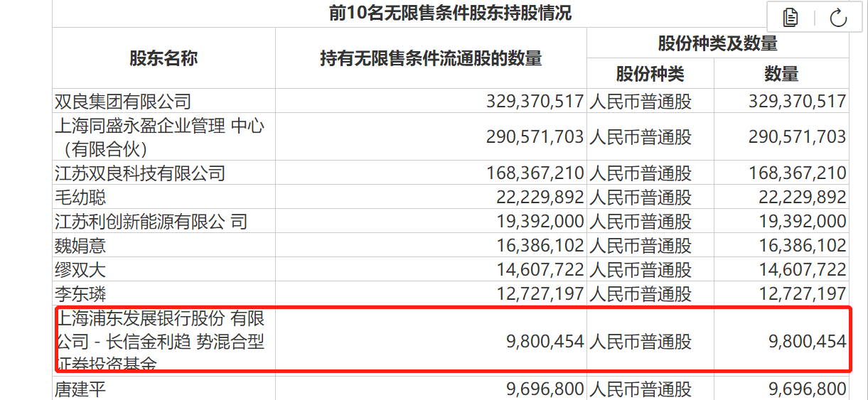Click the 股份种类 sub-header
This screenshot has width=868, height=400.
point(650,73)
